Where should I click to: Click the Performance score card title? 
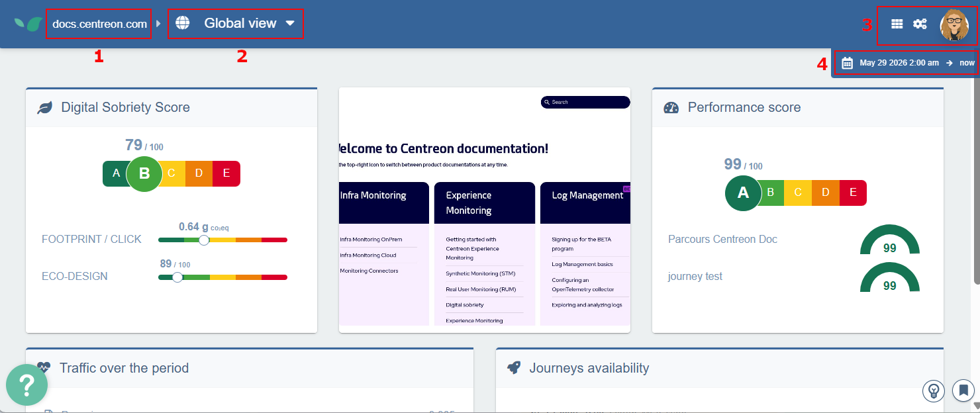pyautogui.click(x=744, y=107)
